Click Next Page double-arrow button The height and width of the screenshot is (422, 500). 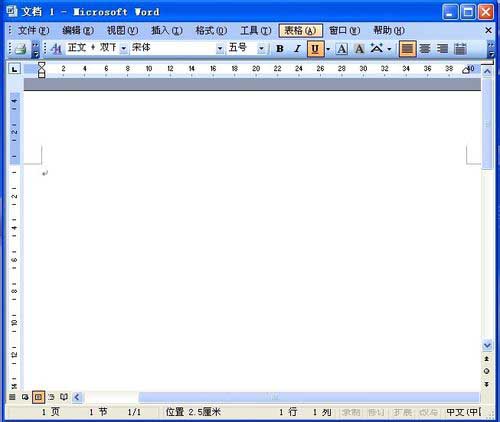point(487,384)
